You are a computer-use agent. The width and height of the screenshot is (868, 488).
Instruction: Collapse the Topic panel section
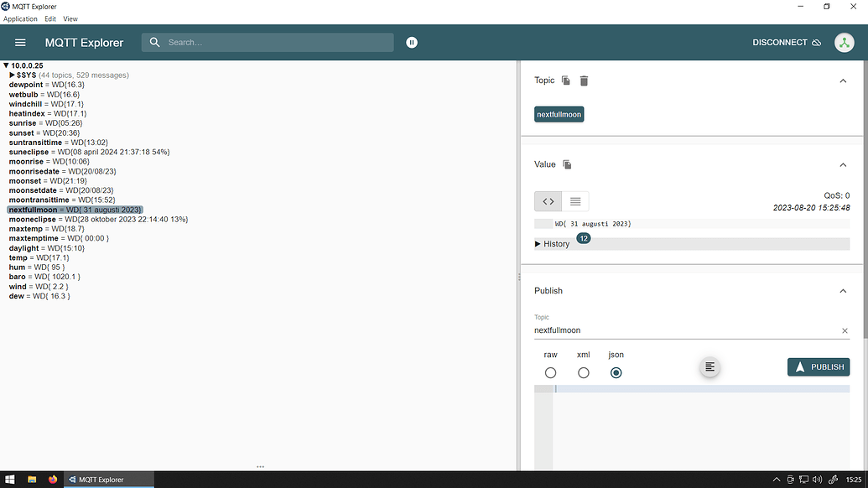click(x=843, y=80)
